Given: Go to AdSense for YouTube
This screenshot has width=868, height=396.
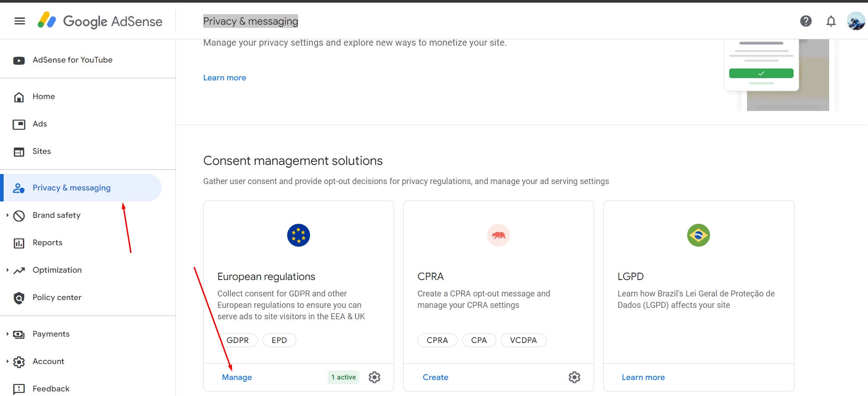Looking at the screenshot, I should pyautogui.click(x=72, y=60).
